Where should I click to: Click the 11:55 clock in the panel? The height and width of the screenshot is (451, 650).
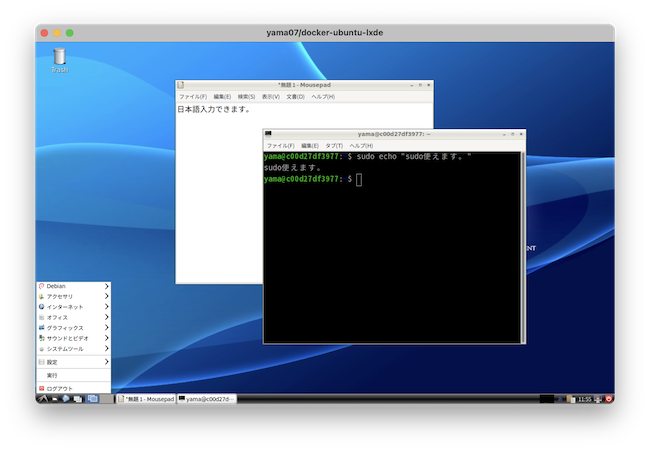(x=585, y=399)
